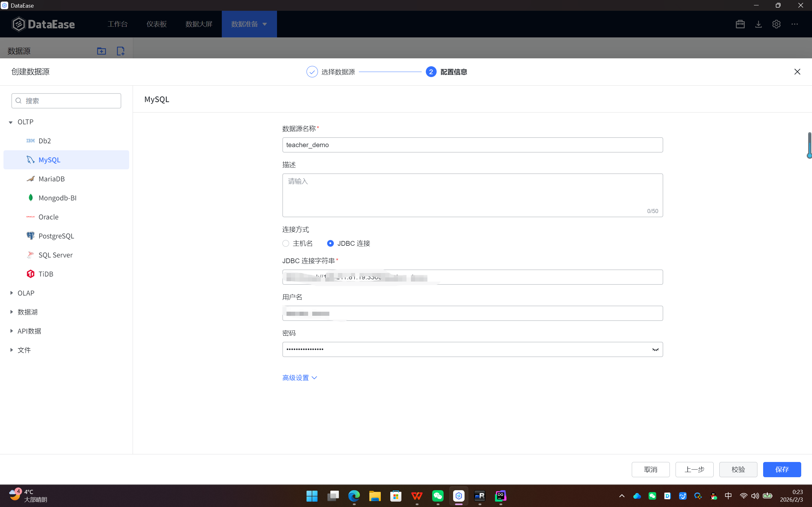The width and height of the screenshot is (812, 507).
Task: Select the 主机名 connection radio button
Action: click(286, 244)
